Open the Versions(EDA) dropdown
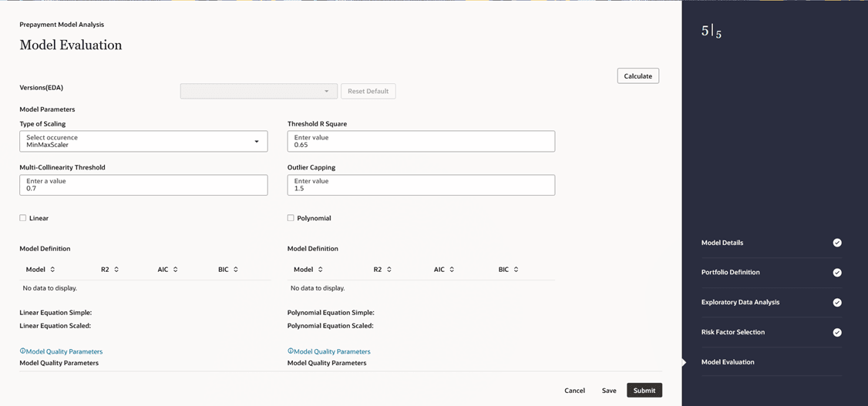 258,91
